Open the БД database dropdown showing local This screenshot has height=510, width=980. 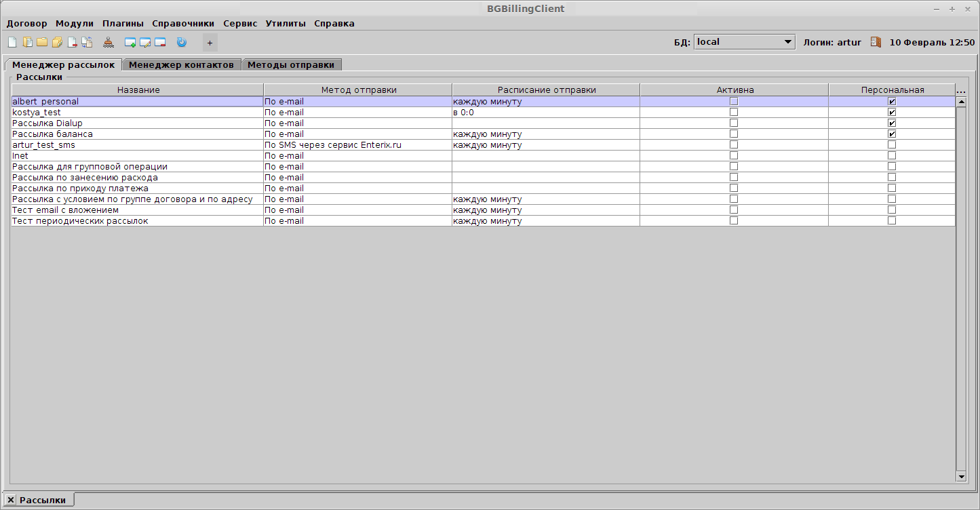click(744, 42)
